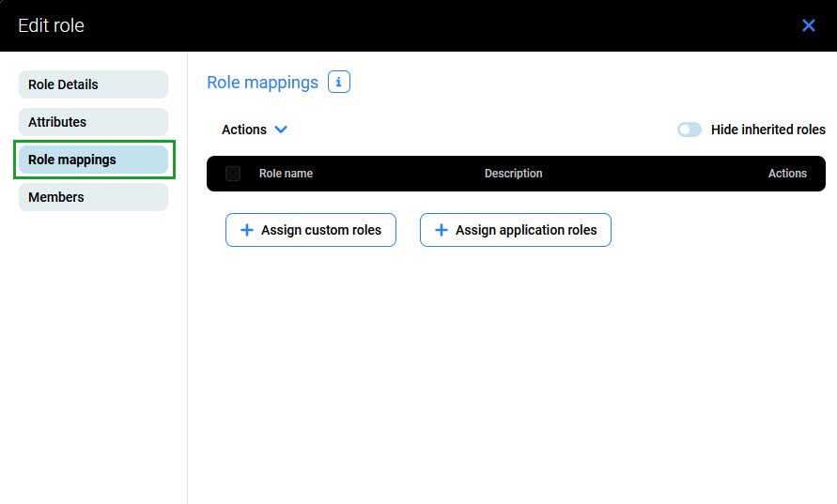Image resolution: width=837 pixels, height=504 pixels.
Task: Click the Actions column header in table
Action: tap(787, 174)
